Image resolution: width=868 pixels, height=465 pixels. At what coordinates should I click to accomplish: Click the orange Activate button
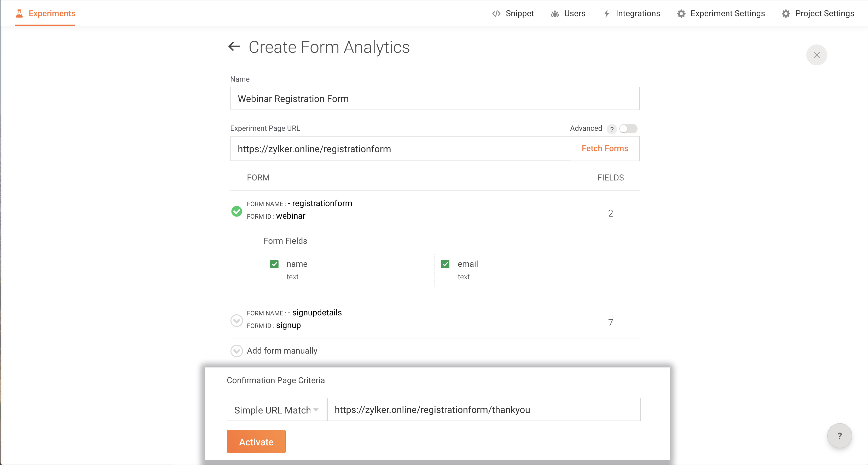tap(256, 441)
